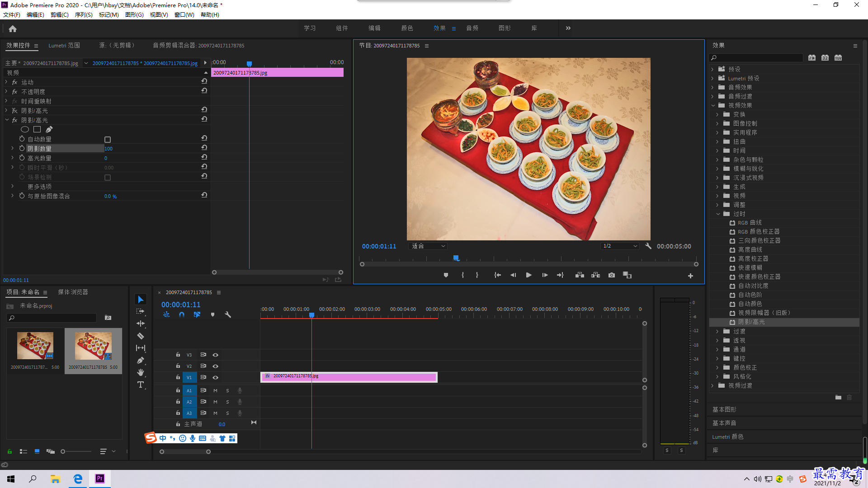
Task: Switch to 颜色 workspace tab
Action: [407, 28]
